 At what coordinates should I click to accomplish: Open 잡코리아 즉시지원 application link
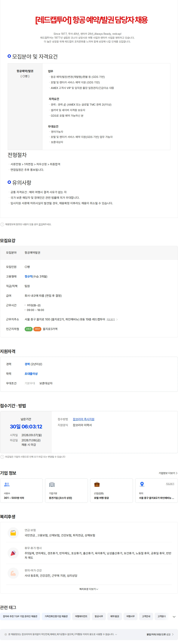pyautogui.click(x=83, y=419)
